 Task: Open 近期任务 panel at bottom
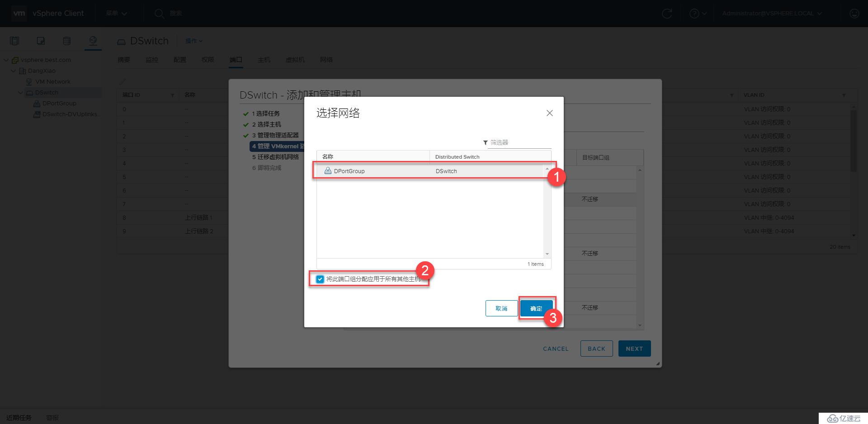coord(19,418)
